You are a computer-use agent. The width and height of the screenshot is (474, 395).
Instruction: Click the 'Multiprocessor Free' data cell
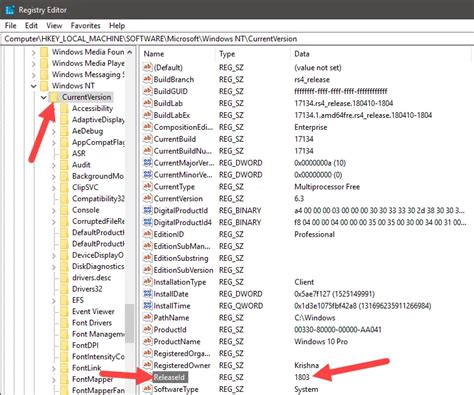coord(327,187)
